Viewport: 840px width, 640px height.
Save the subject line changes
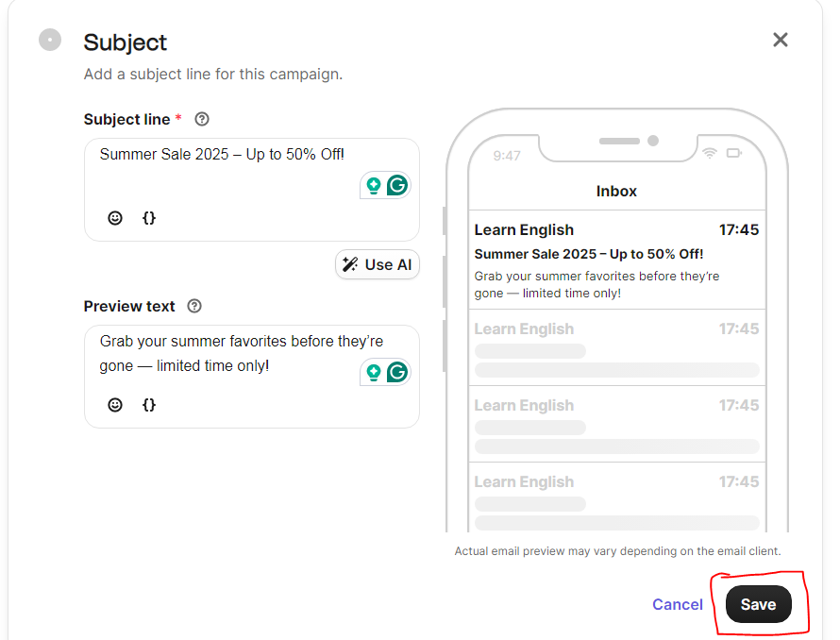(758, 604)
